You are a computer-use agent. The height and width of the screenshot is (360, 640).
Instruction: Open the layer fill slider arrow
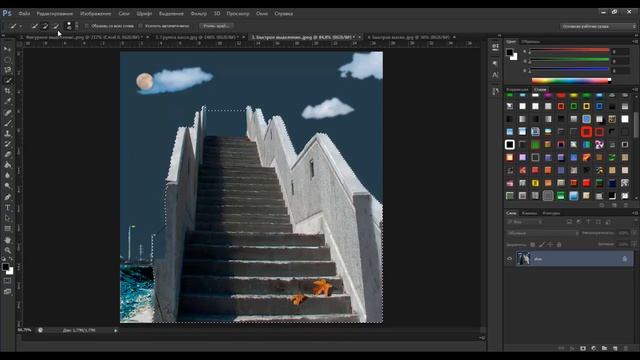coord(634,244)
